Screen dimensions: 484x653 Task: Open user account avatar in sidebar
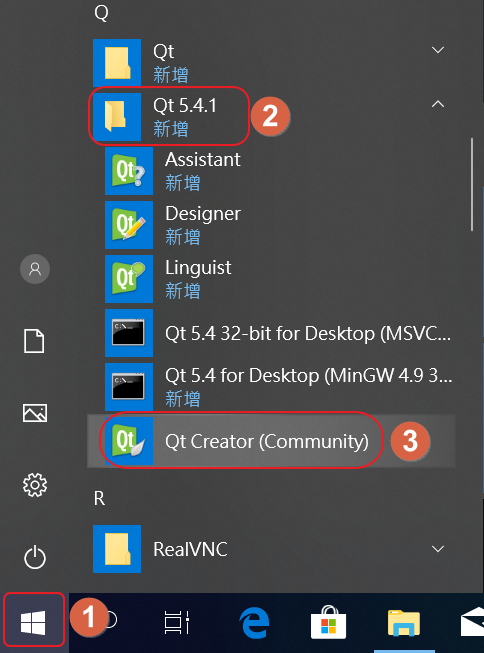[35, 269]
